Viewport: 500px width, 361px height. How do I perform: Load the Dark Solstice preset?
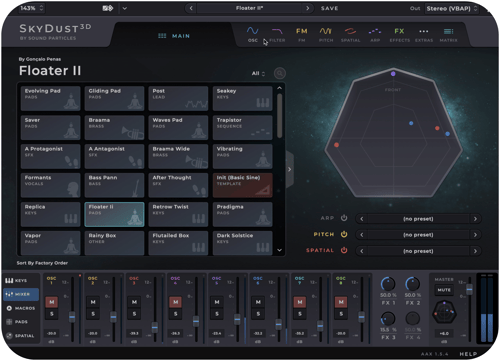tap(243, 243)
